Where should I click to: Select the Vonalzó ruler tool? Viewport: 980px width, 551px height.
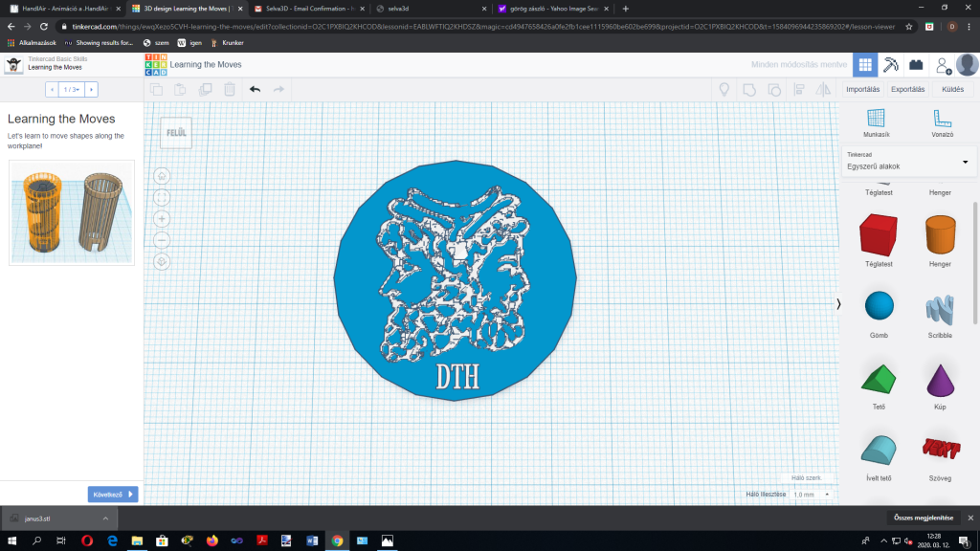pos(943,122)
